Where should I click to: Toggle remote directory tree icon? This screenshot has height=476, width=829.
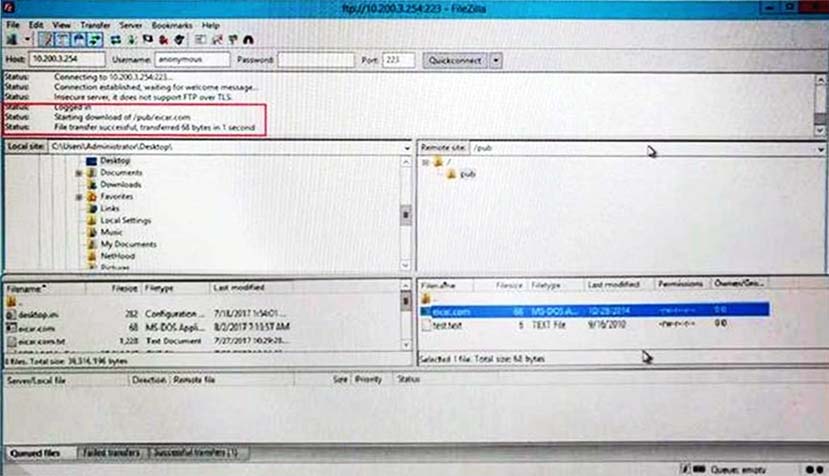79,40
